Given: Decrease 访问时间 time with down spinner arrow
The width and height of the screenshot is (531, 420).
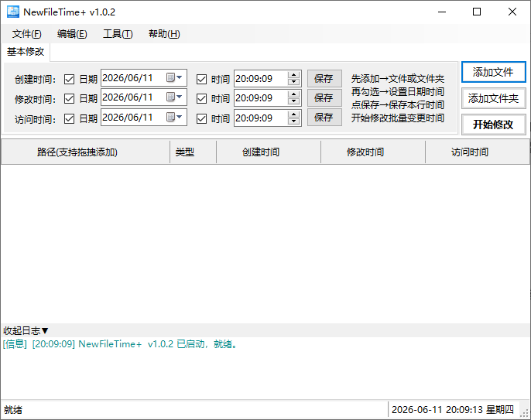Looking at the screenshot, I should tap(294, 121).
